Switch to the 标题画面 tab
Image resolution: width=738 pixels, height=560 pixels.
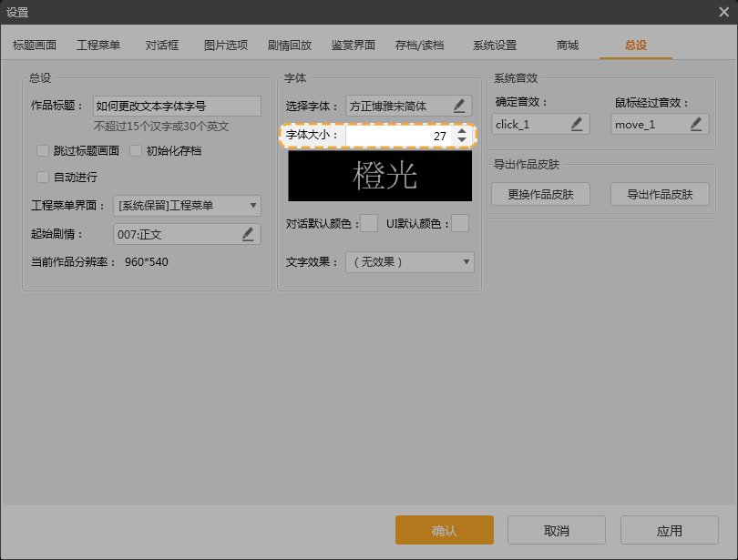tap(35, 46)
